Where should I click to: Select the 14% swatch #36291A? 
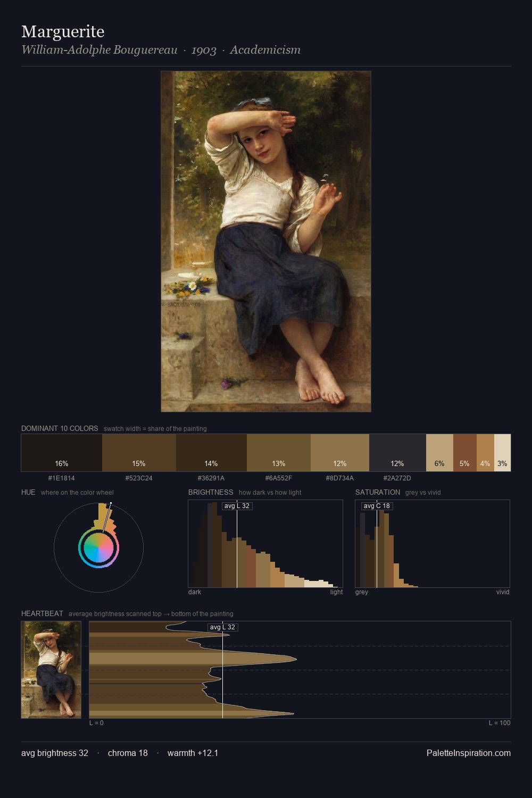click(211, 453)
